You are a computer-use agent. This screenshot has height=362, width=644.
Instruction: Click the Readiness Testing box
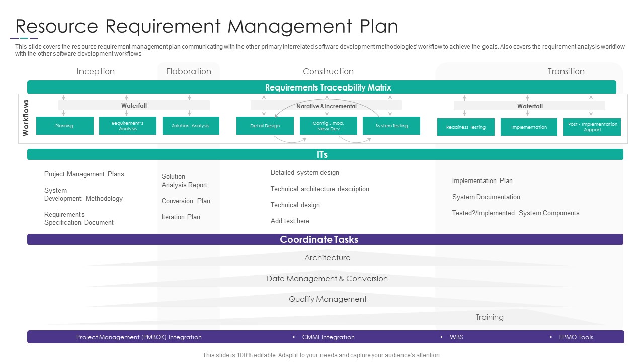466,127
